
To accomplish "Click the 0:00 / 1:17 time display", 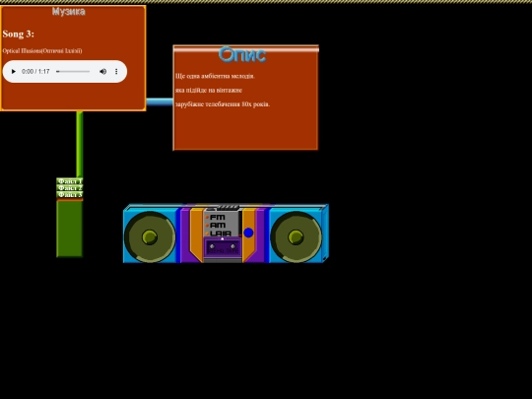I will coord(35,72).
